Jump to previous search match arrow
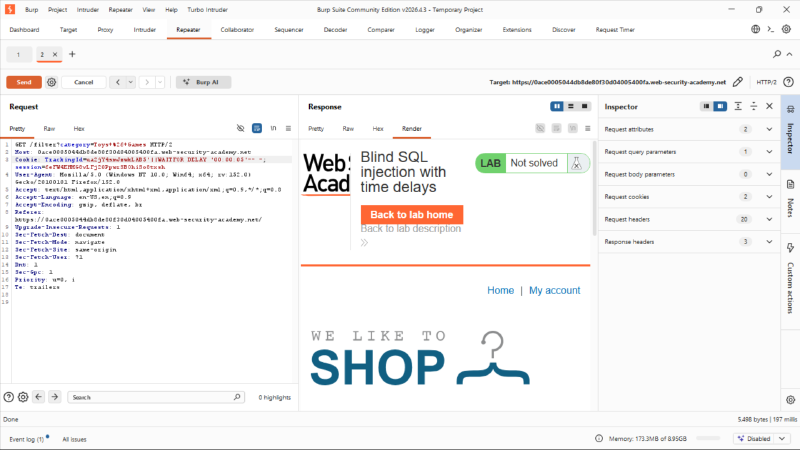The height and width of the screenshot is (450, 800). pyautogui.click(x=39, y=396)
